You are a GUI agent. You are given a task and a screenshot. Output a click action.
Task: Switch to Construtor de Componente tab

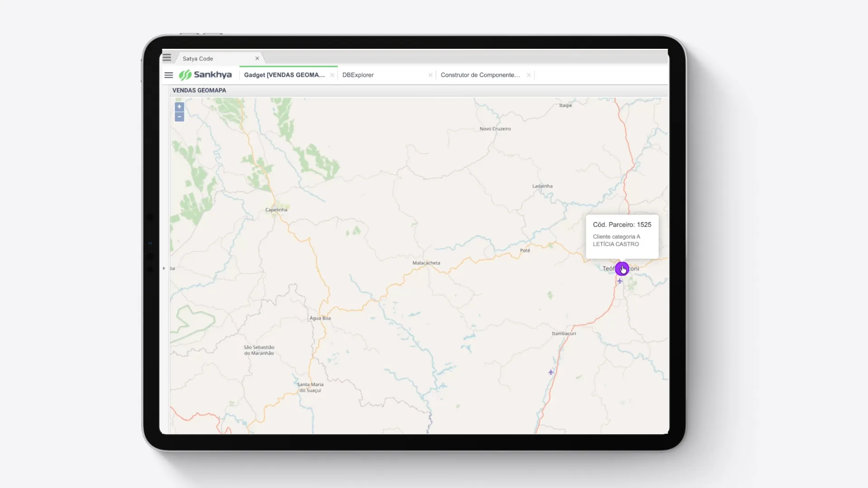[480, 75]
